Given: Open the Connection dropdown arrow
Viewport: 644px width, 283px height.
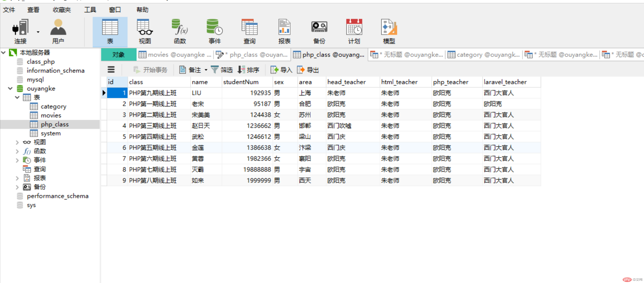Looking at the screenshot, I should point(38,32).
